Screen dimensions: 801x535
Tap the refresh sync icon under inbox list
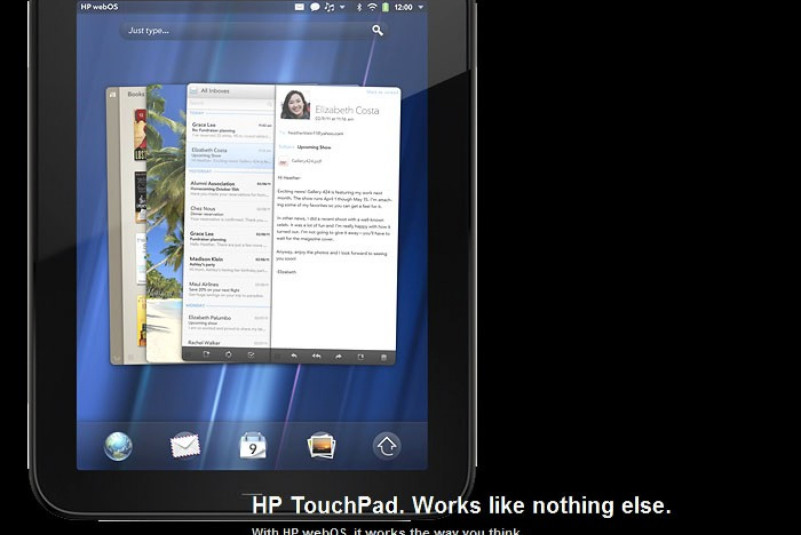pos(228,355)
